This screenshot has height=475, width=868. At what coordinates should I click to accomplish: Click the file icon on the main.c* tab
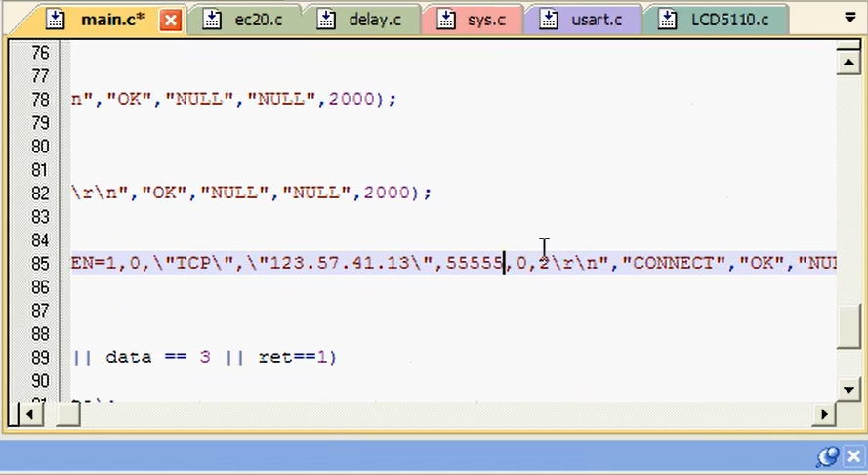coord(55,20)
